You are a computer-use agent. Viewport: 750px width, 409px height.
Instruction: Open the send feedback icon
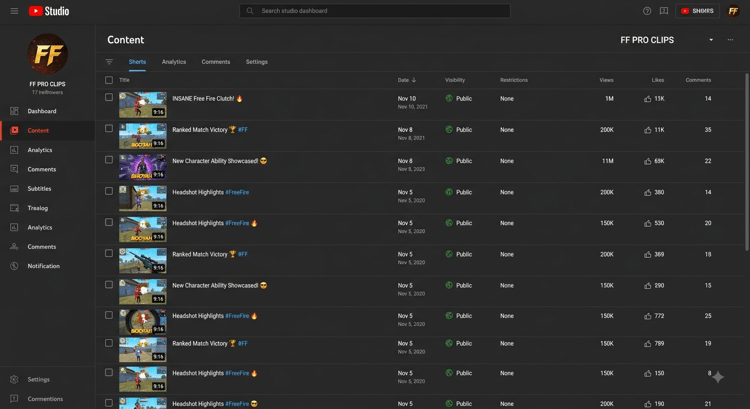(x=664, y=11)
